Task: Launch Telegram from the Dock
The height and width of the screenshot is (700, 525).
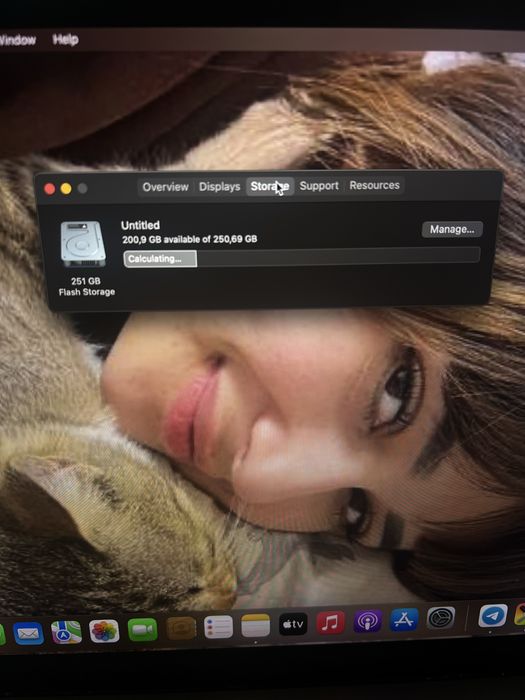Action: (x=493, y=616)
